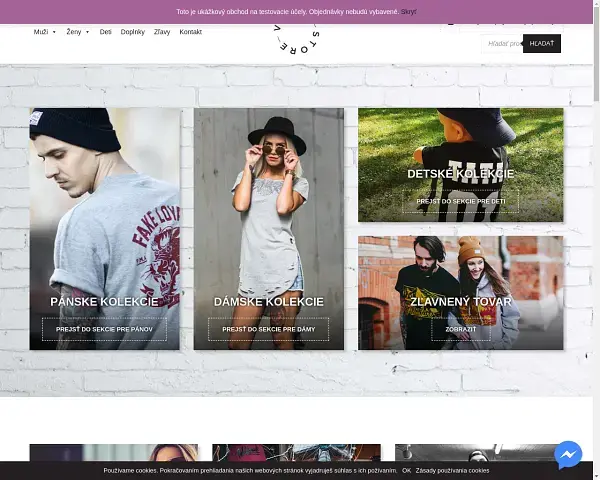Accept cookies with the OK link
This screenshot has height=480, width=600.
tap(406, 470)
